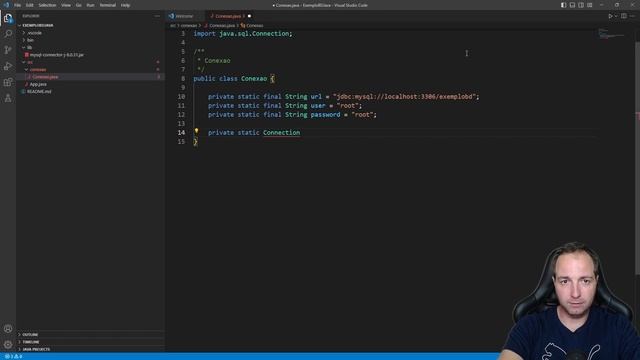The image size is (640, 360).
Task: Open the Terminal menu
Action: 108,5
